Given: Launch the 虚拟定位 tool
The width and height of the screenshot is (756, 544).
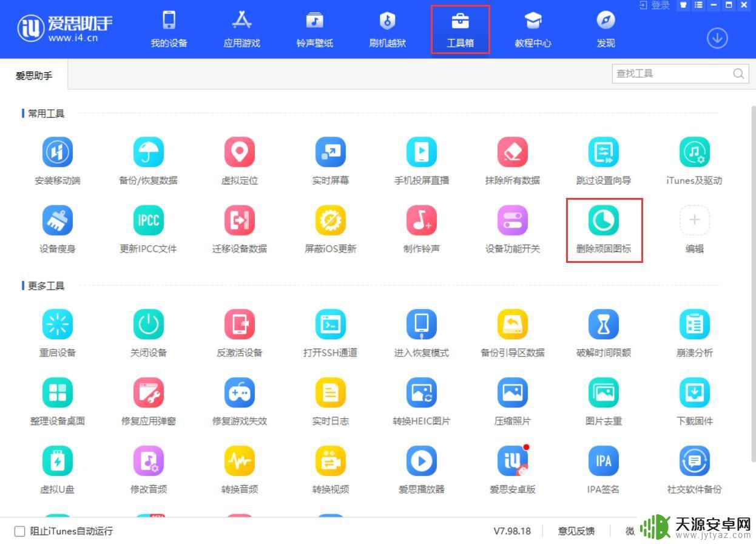Looking at the screenshot, I should click(x=240, y=152).
